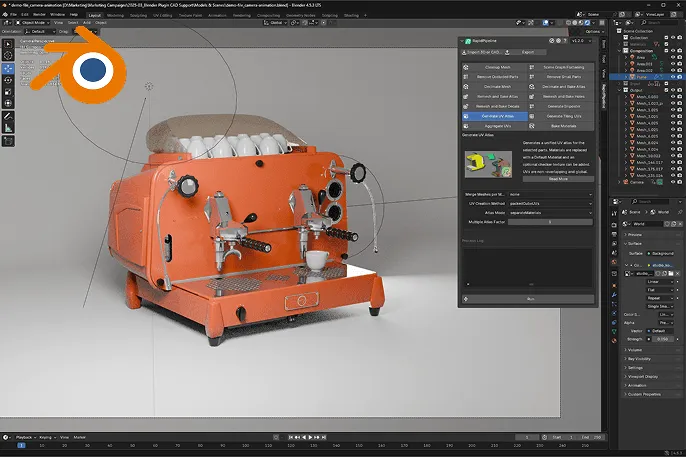
Task: Open the Add Cube tool at toolbar bottom
Action: (x=8, y=141)
